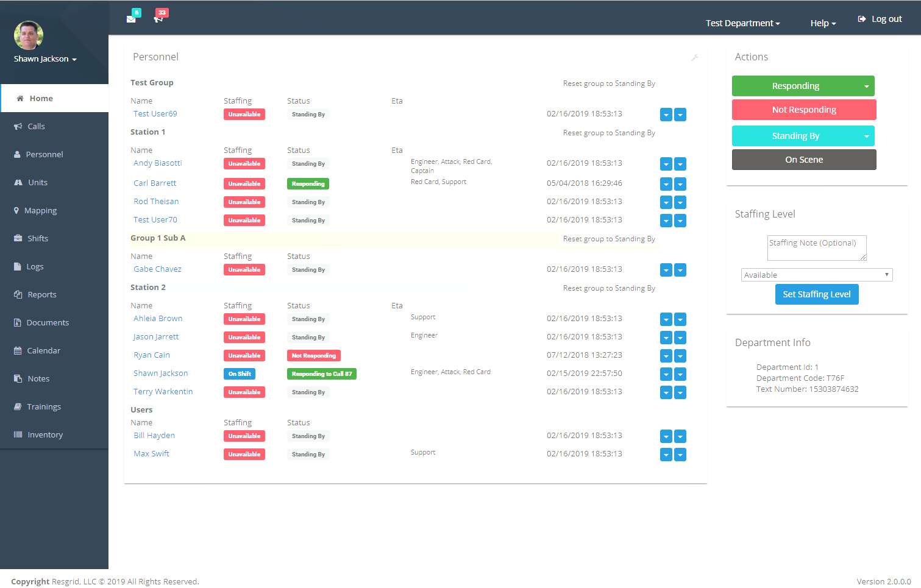Click the Staffing Note input field
921x588 pixels.
point(817,247)
